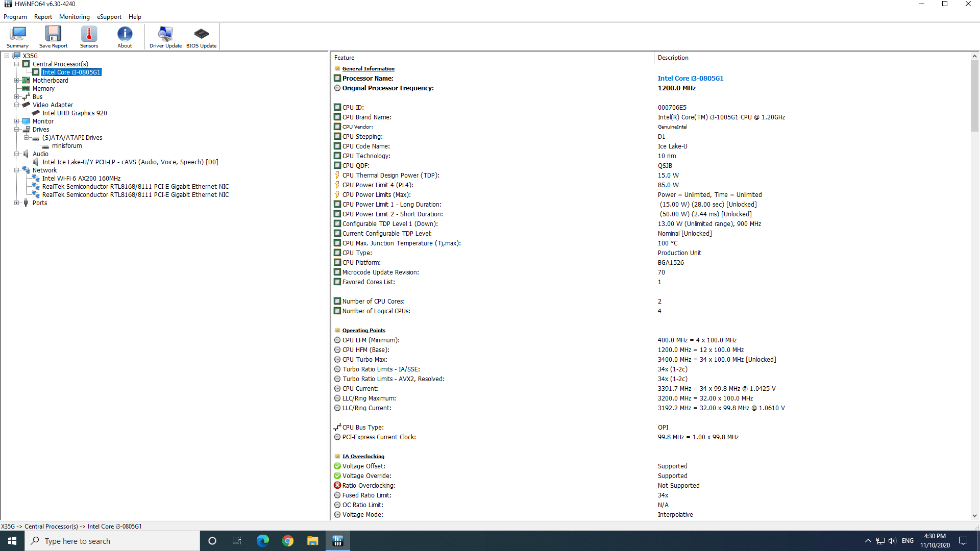Open the Help menu
Screen dimensions: 980x551
coord(135,17)
